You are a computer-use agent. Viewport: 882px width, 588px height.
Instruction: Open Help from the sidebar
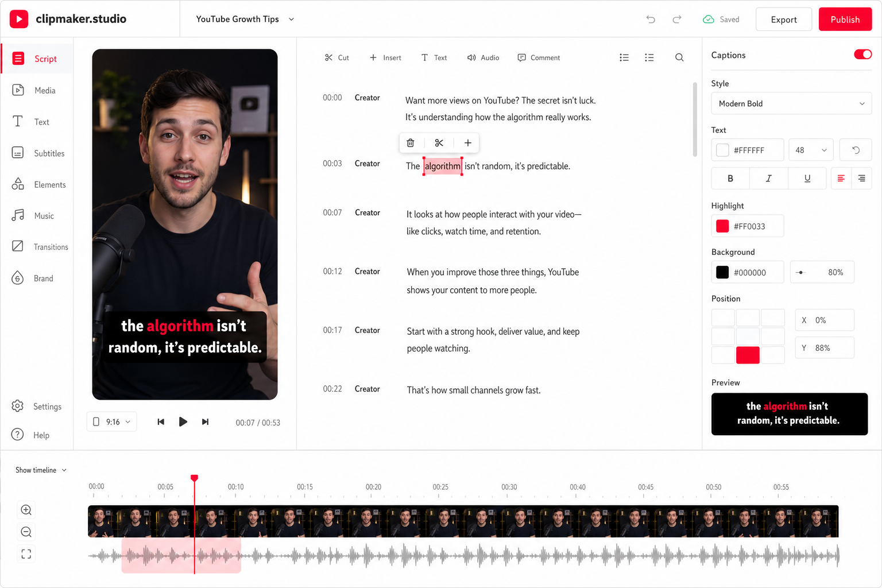[x=31, y=435]
